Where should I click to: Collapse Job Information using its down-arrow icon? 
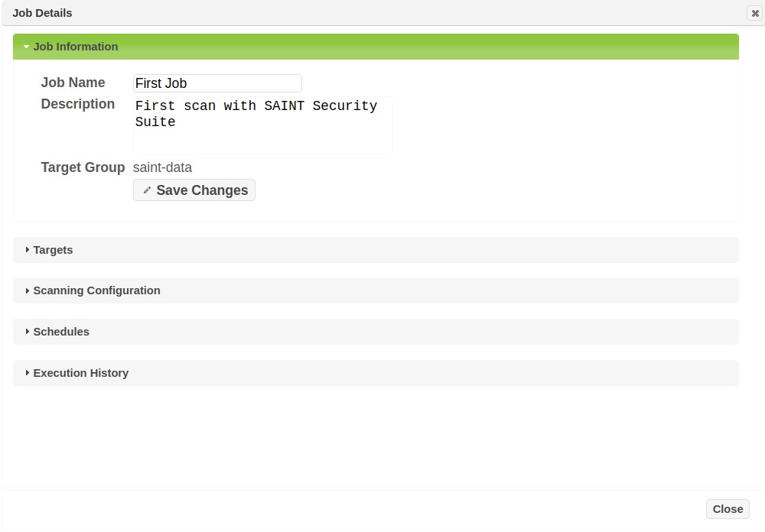point(26,47)
